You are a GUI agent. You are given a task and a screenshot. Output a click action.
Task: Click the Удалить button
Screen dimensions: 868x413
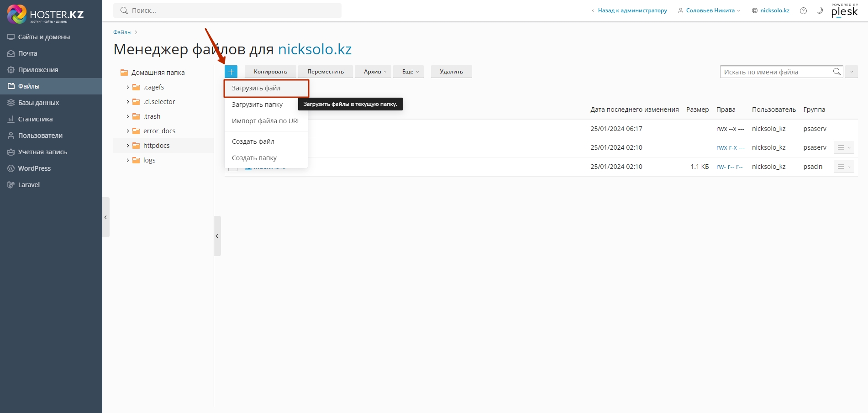click(451, 72)
